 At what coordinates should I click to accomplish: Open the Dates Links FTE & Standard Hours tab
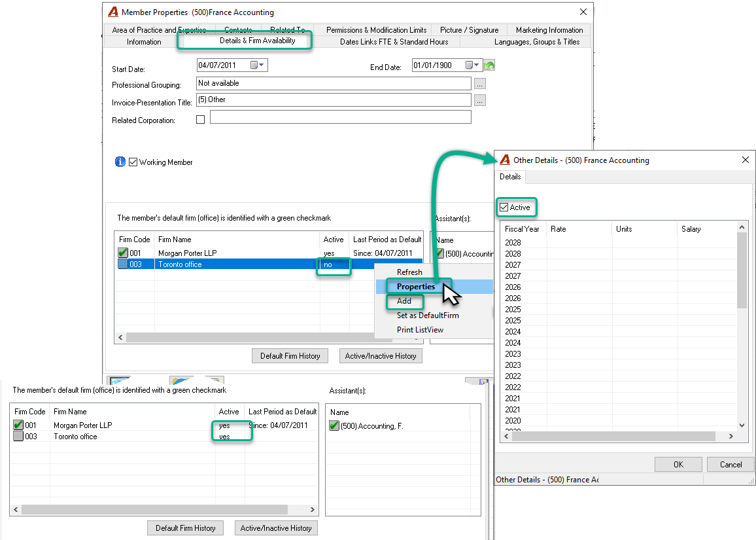click(394, 42)
